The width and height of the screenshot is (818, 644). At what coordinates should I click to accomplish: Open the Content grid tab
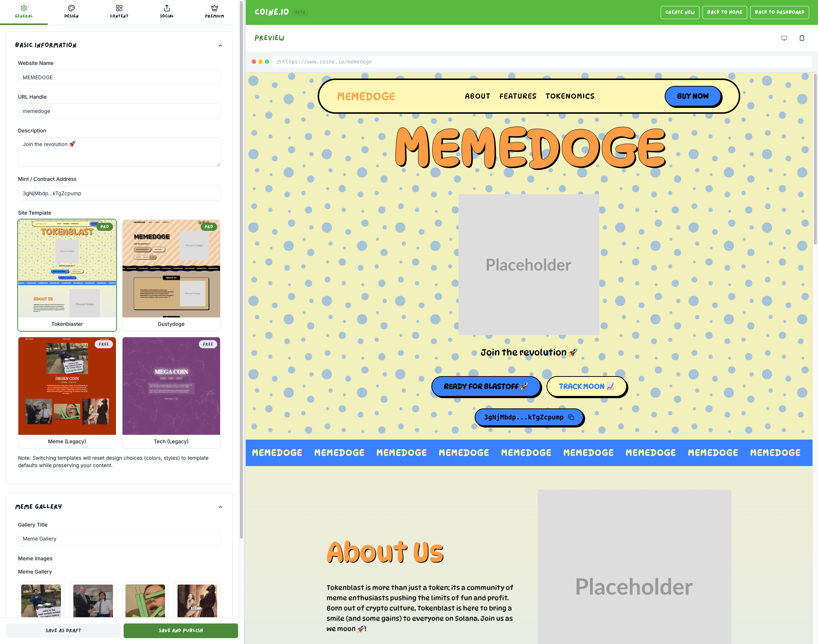(119, 11)
